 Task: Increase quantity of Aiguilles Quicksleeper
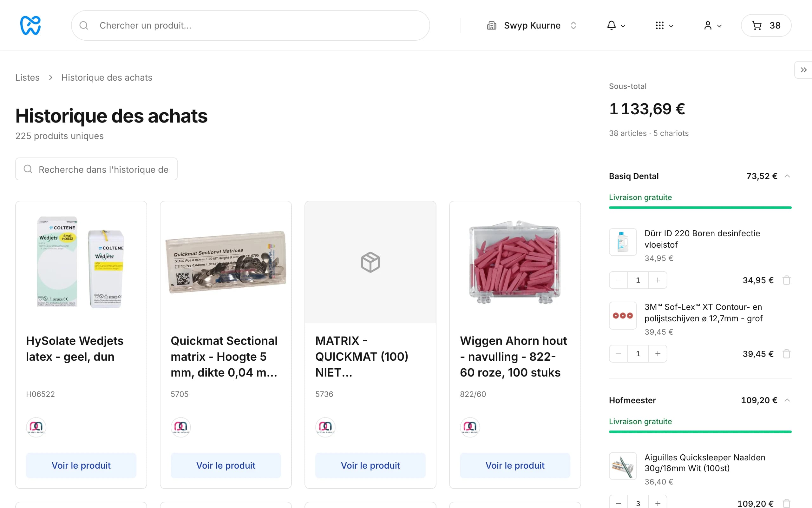coord(658,503)
